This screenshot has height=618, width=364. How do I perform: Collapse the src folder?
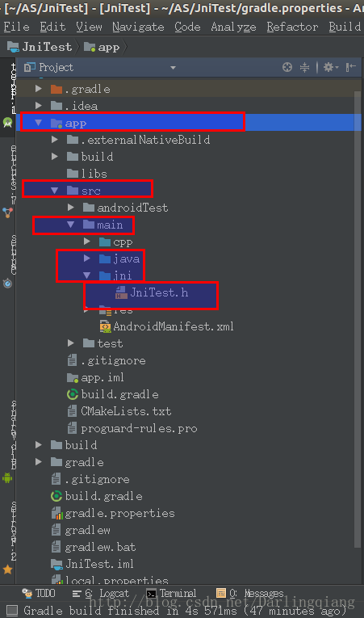coord(54,191)
